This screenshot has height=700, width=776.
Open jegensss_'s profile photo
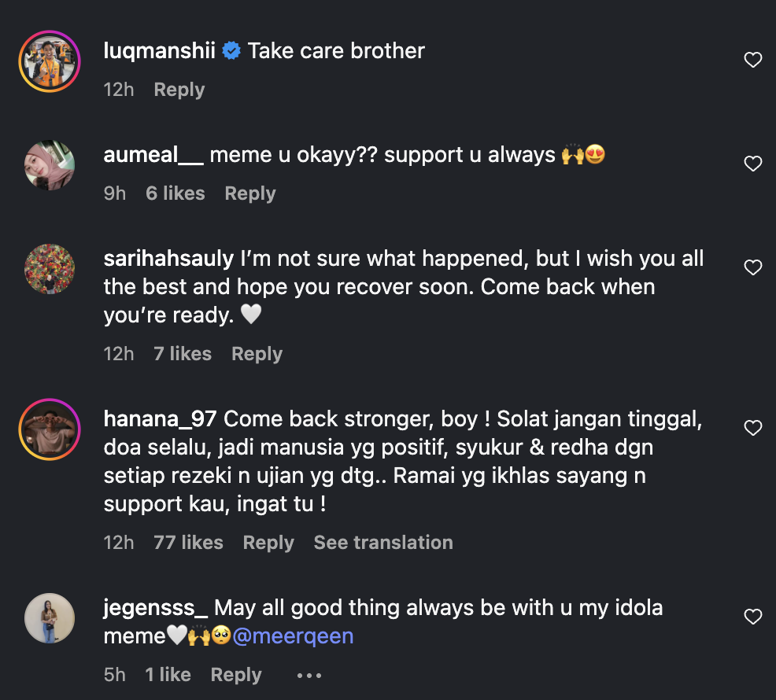pyautogui.click(x=50, y=618)
